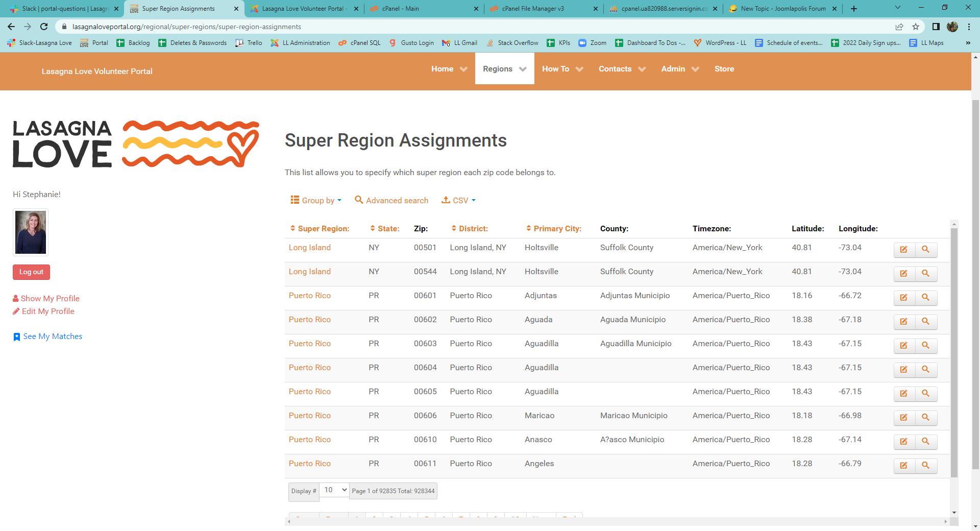Open the Gusto Login bookmark

coord(411,43)
